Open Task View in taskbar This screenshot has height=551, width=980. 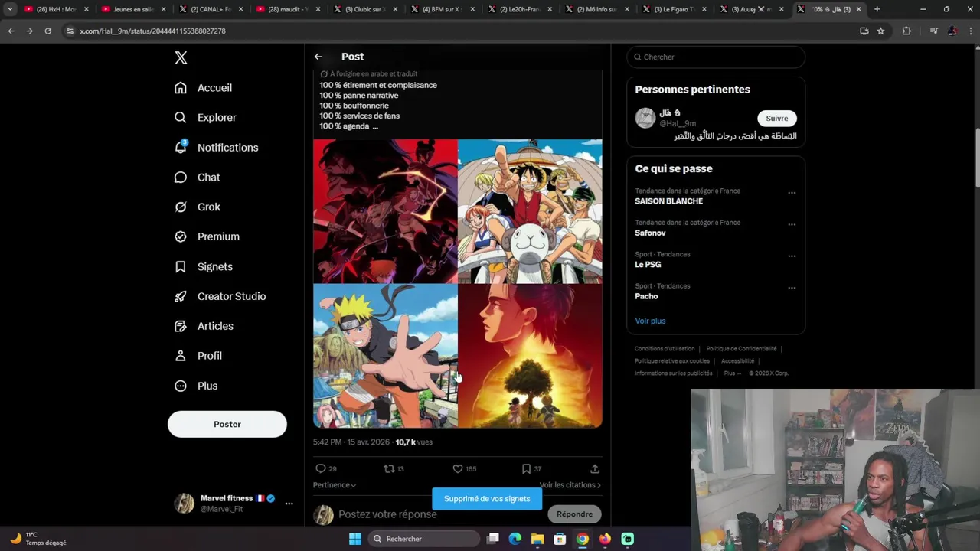point(493,539)
